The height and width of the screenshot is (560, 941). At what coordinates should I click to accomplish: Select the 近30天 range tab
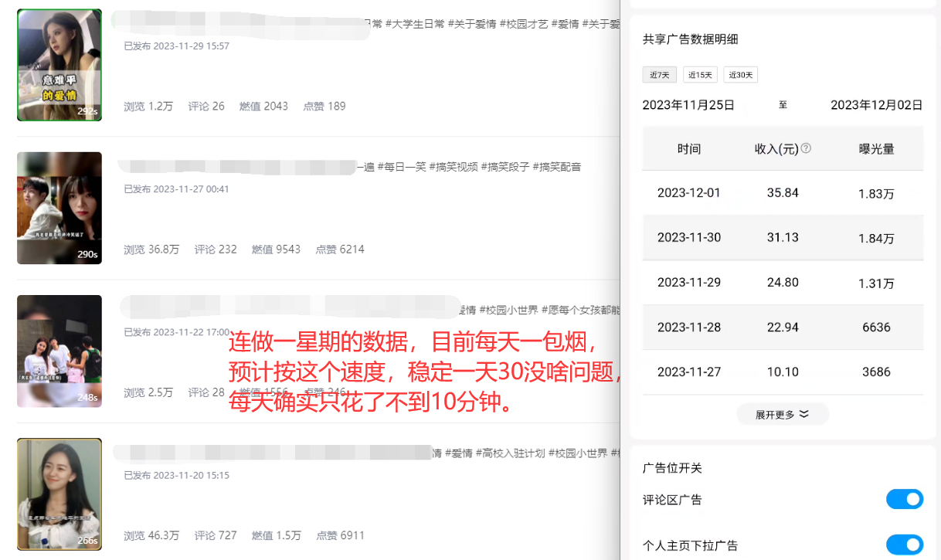[x=741, y=75]
